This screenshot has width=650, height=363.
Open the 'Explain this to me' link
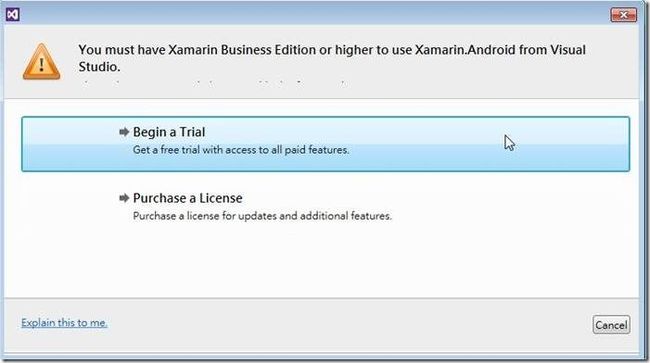[64, 322]
